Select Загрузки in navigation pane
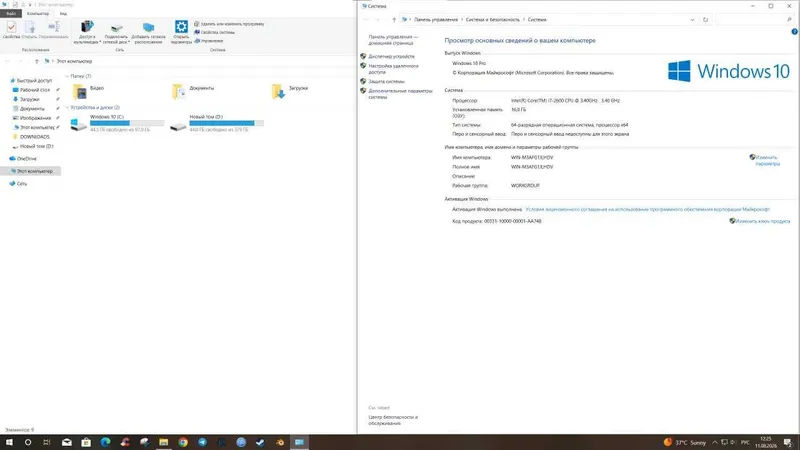Image resolution: width=800 pixels, height=450 pixels. click(26, 99)
